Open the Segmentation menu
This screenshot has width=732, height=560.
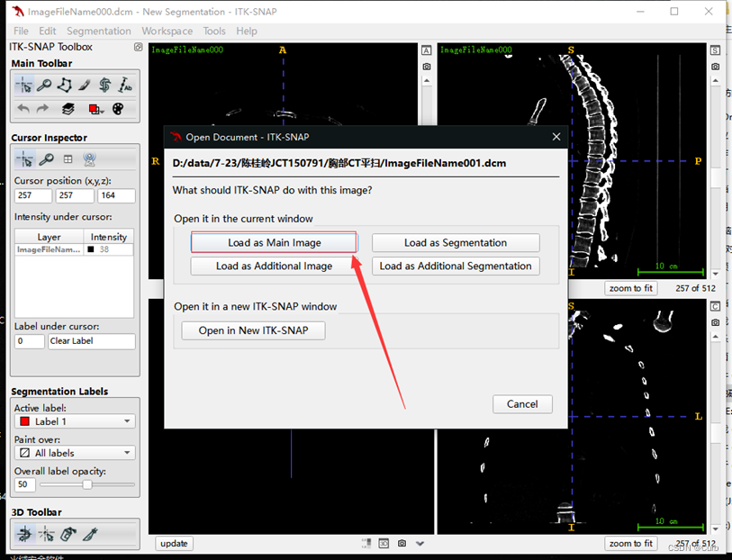98,32
